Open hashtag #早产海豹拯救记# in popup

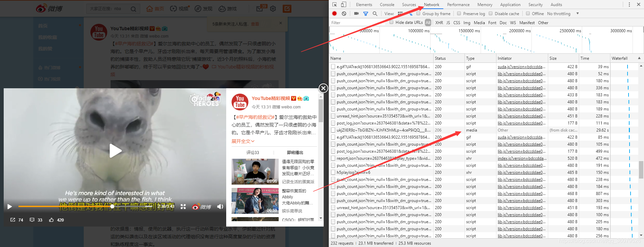point(255,117)
